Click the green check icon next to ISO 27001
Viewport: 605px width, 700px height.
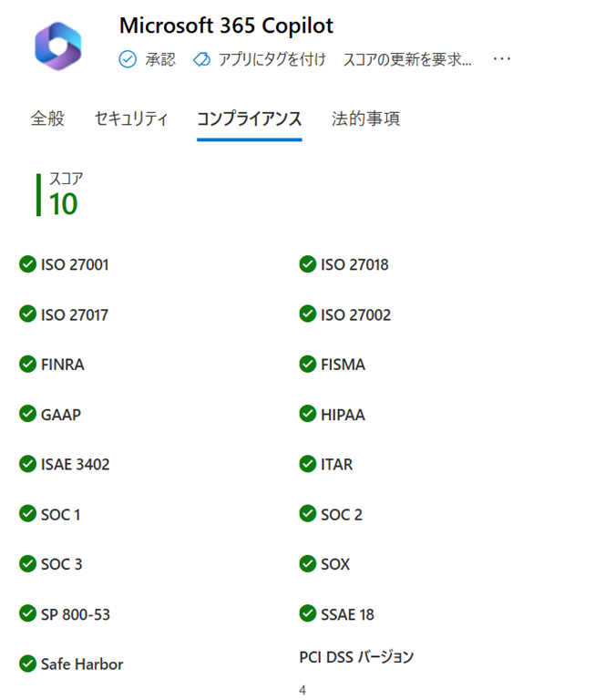pyautogui.click(x=27, y=264)
